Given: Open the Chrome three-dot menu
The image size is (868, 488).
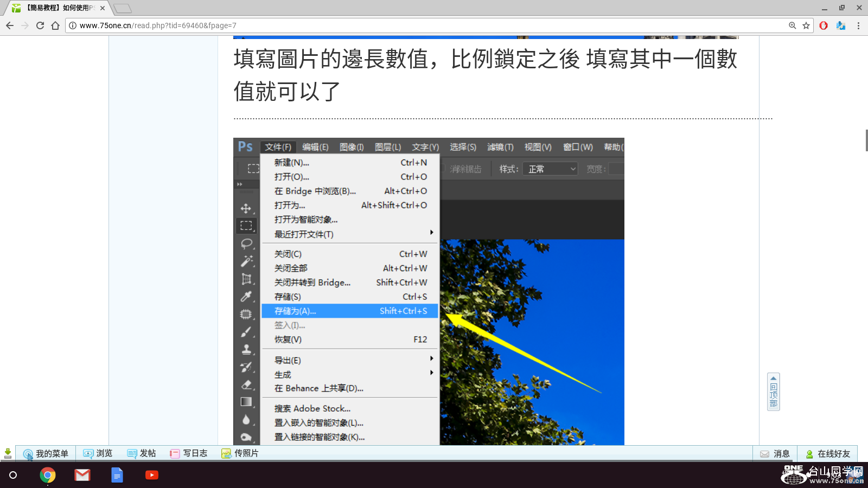Looking at the screenshot, I should click(858, 25).
